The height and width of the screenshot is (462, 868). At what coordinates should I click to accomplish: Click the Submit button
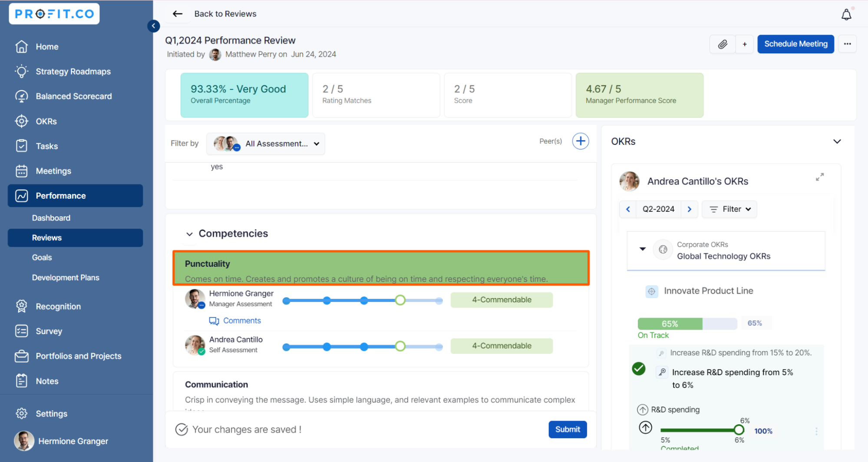[567, 429]
